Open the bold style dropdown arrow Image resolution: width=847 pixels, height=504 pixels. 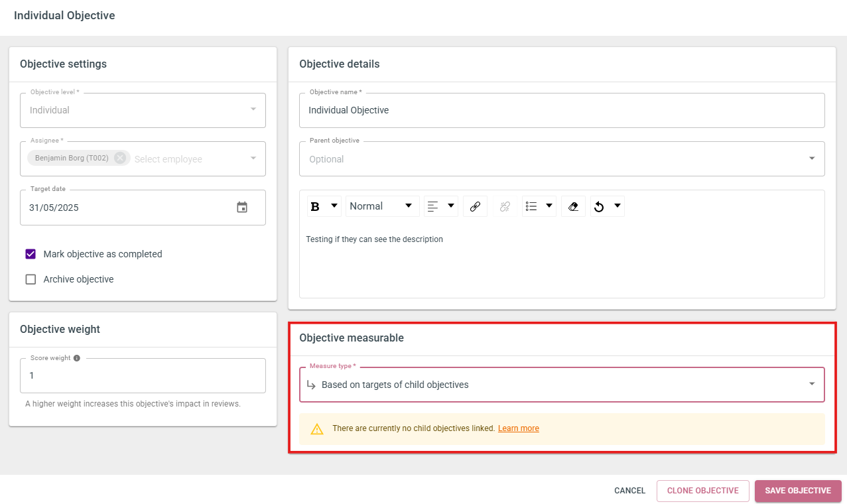click(x=334, y=206)
